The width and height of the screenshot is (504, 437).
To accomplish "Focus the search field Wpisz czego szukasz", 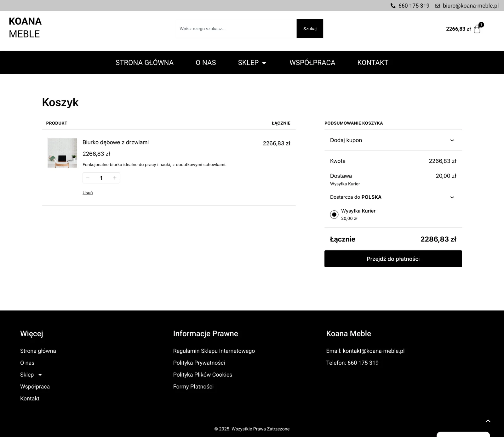I will (236, 29).
